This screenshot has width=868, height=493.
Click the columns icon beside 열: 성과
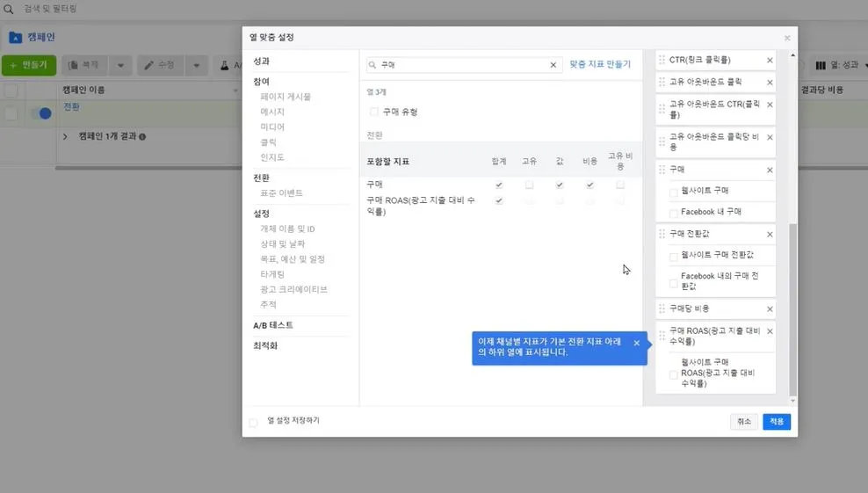tap(821, 65)
